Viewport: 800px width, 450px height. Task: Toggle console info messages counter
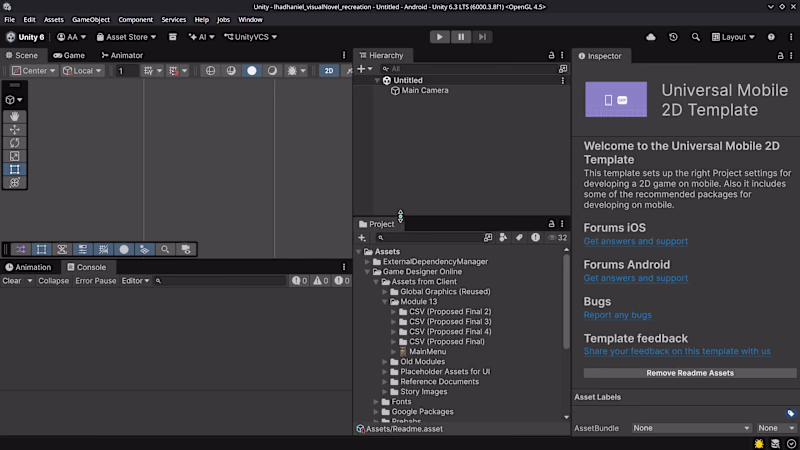pos(299,281)
